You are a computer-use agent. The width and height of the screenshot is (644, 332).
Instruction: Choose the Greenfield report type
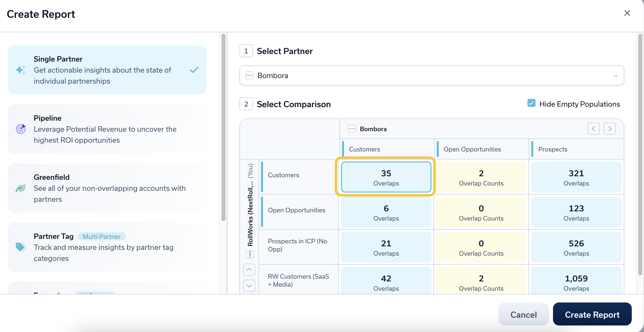point(107,188)
